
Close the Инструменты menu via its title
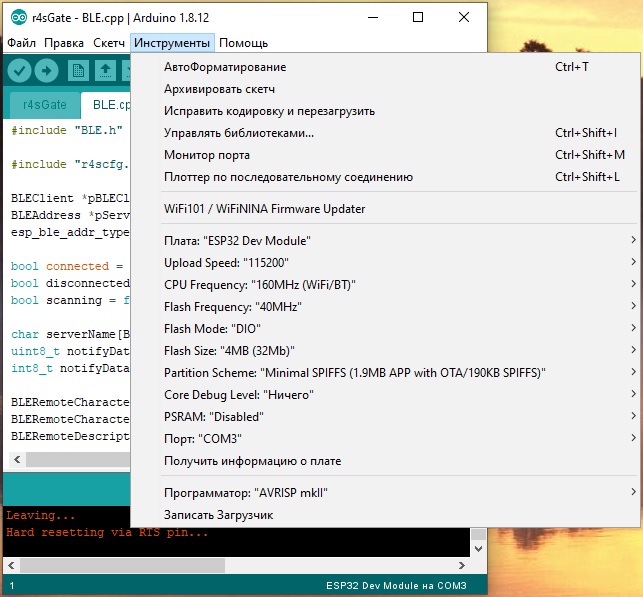[x=172, y=43]
